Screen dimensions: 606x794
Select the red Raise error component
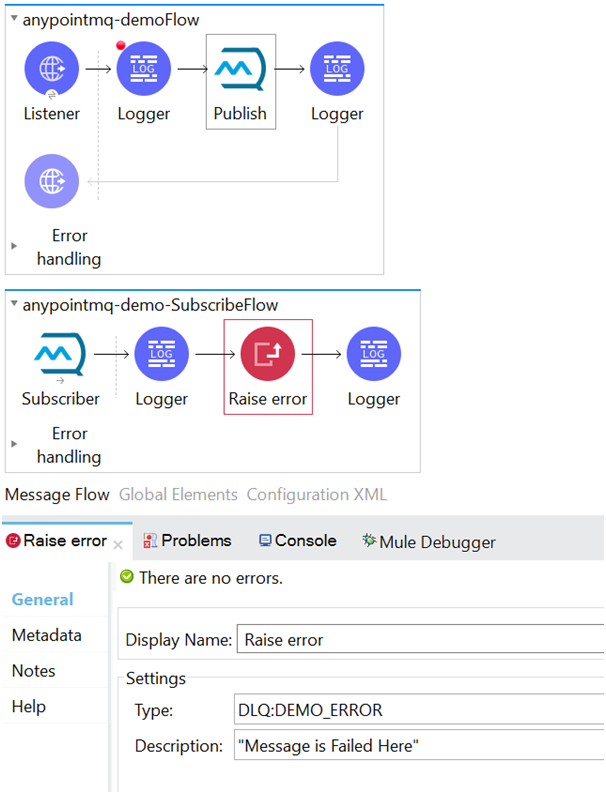(268, 354)
